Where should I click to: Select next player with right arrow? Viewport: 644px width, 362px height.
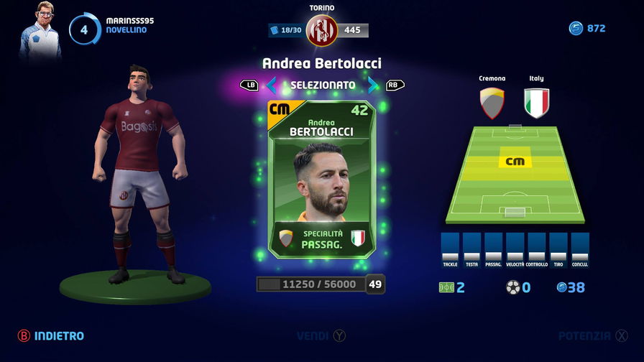coord(372,85)
